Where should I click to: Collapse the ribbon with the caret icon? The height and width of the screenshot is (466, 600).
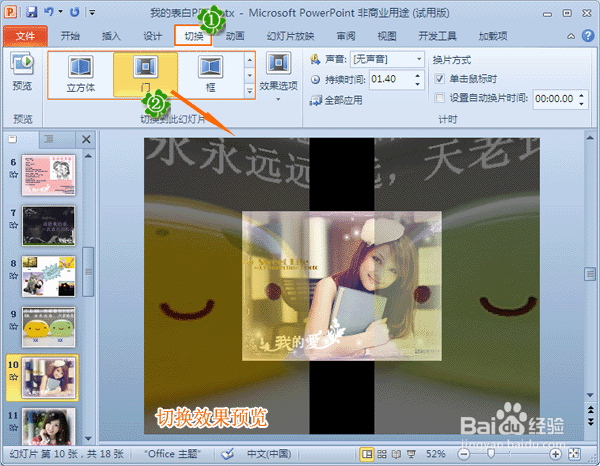click(x=571, y=36)
